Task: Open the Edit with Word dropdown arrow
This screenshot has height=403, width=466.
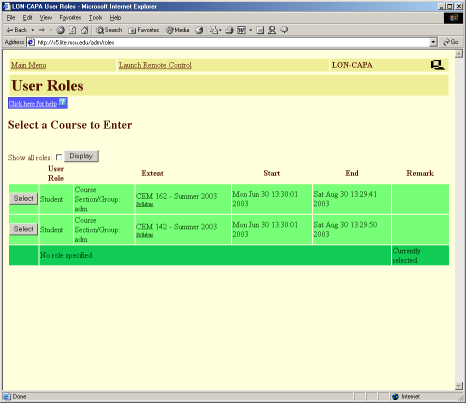Action: [x=250, y=30]
